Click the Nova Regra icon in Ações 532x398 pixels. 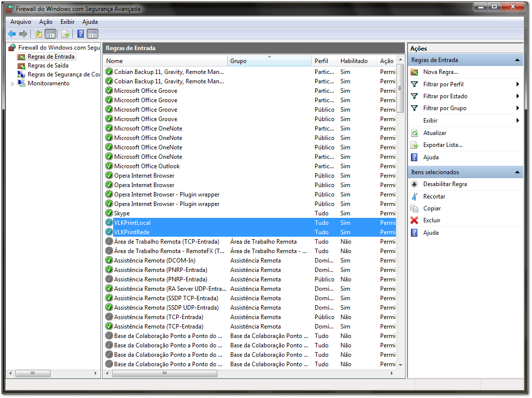tap(414, 72)
